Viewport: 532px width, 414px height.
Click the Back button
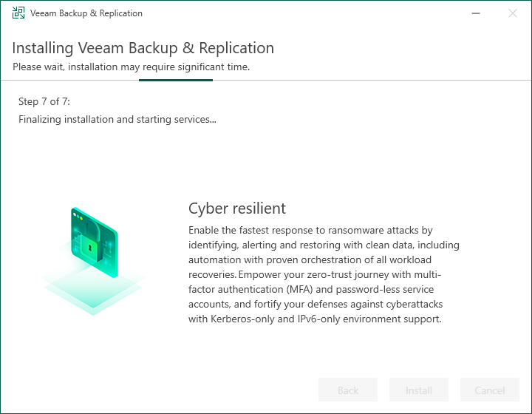[348, 390]
